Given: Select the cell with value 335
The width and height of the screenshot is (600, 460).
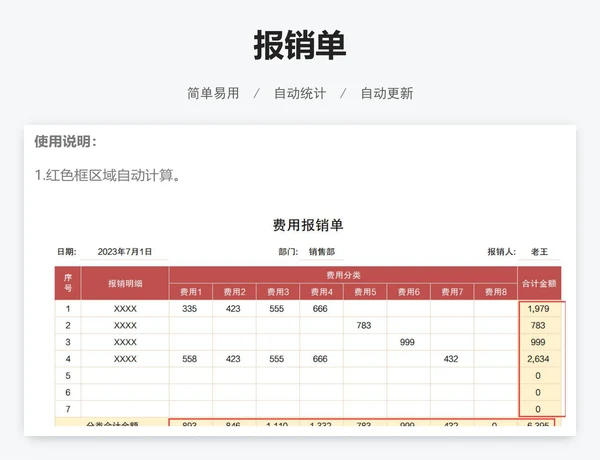Looking at the screenshot, I should click(191, 308).
